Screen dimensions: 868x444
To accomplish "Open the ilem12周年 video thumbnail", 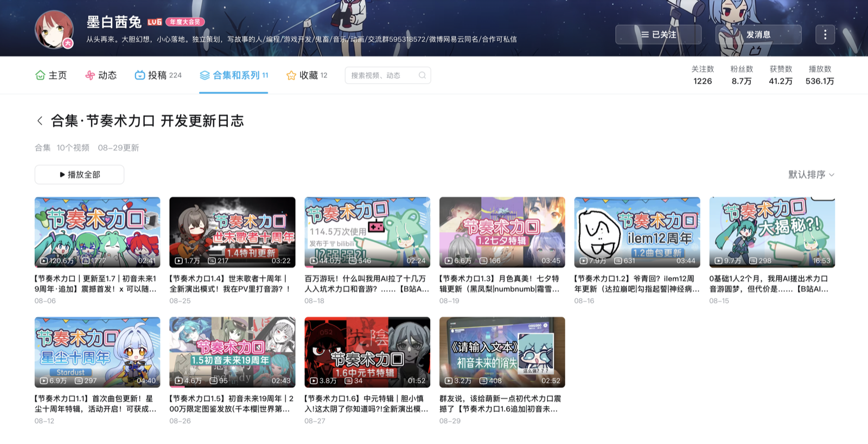I will click(x=637, y=232).
